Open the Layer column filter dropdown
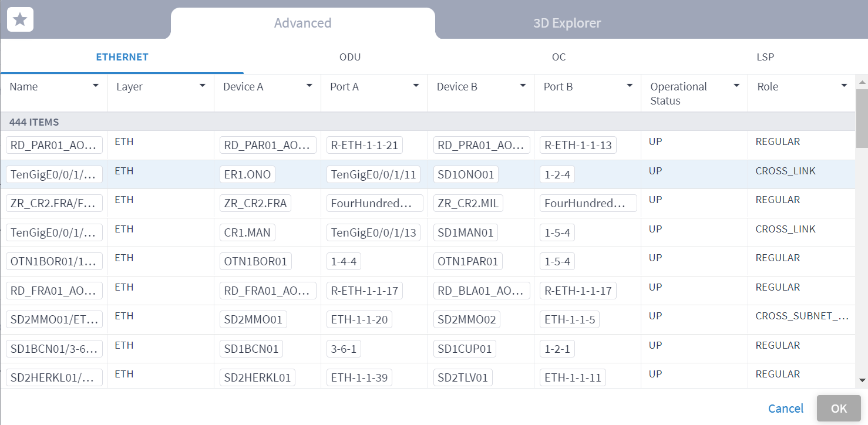868x425 pixels. 203,86
